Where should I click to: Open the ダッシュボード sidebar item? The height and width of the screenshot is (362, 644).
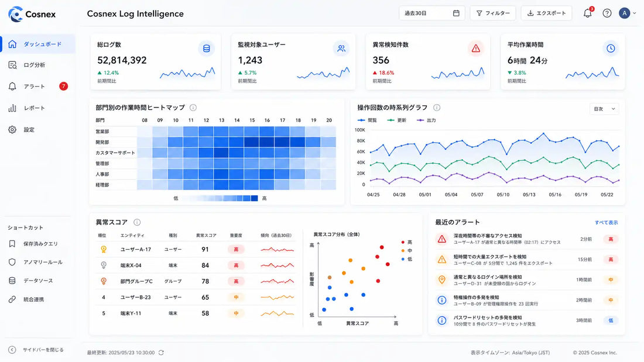tap(38, 44)
